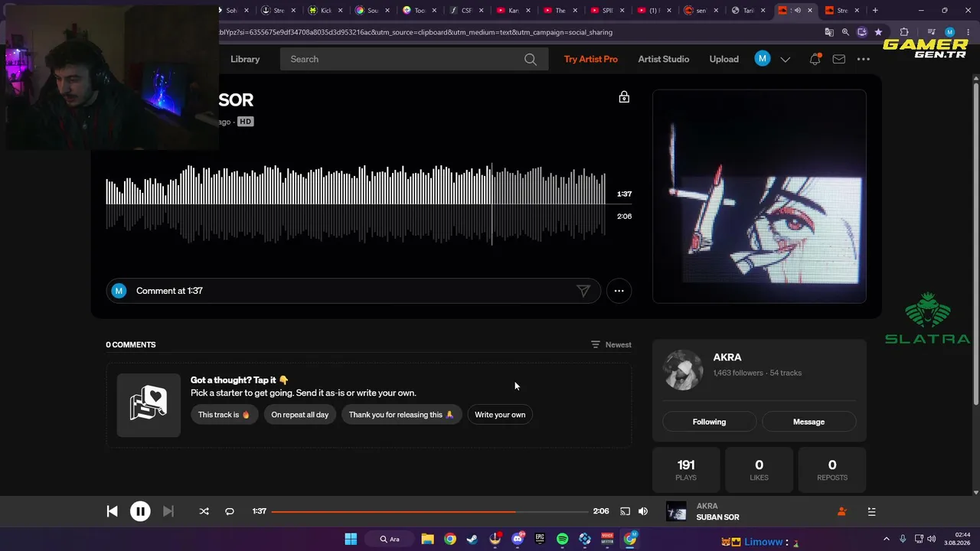
Task: Toggle the following-artist icon in the player bar
Action: click(841, 511)
